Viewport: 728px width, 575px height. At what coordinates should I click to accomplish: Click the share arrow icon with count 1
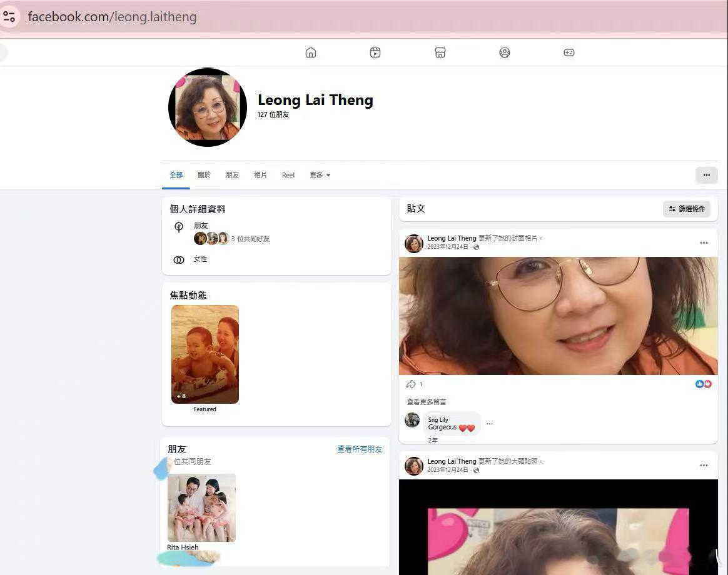(x=411, y=384)
